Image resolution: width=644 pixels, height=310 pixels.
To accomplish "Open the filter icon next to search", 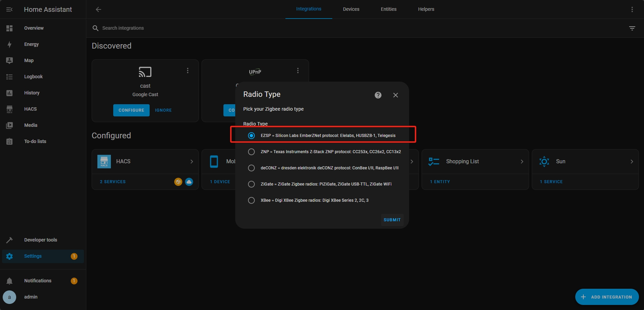I will point(632,28).
